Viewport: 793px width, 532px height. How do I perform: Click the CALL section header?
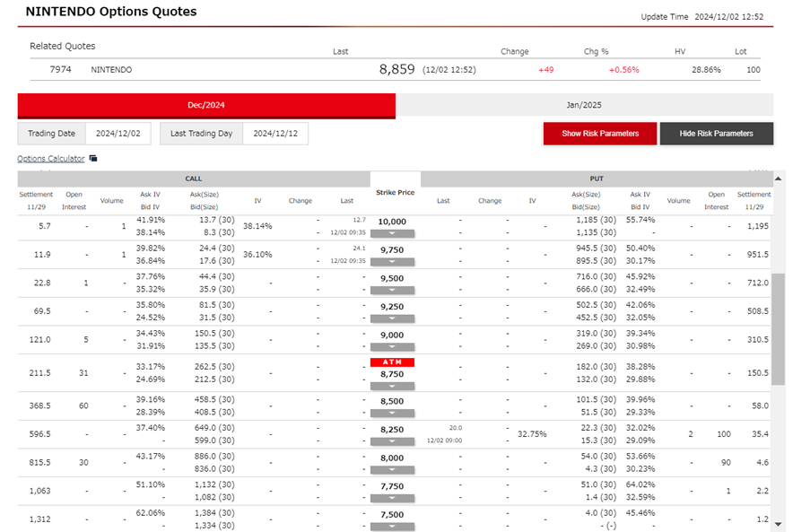coord(194,179)
